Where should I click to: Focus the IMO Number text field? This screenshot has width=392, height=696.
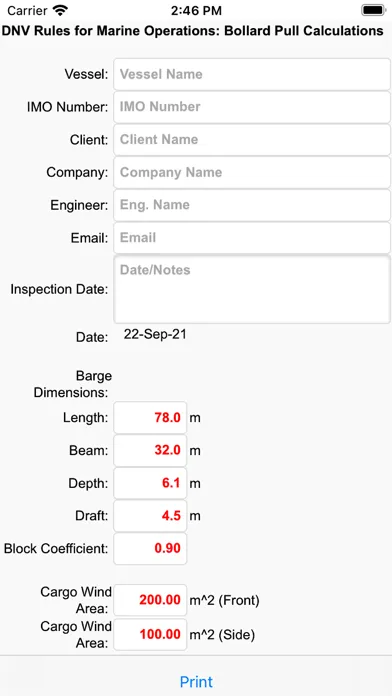[x=252, y=107]
